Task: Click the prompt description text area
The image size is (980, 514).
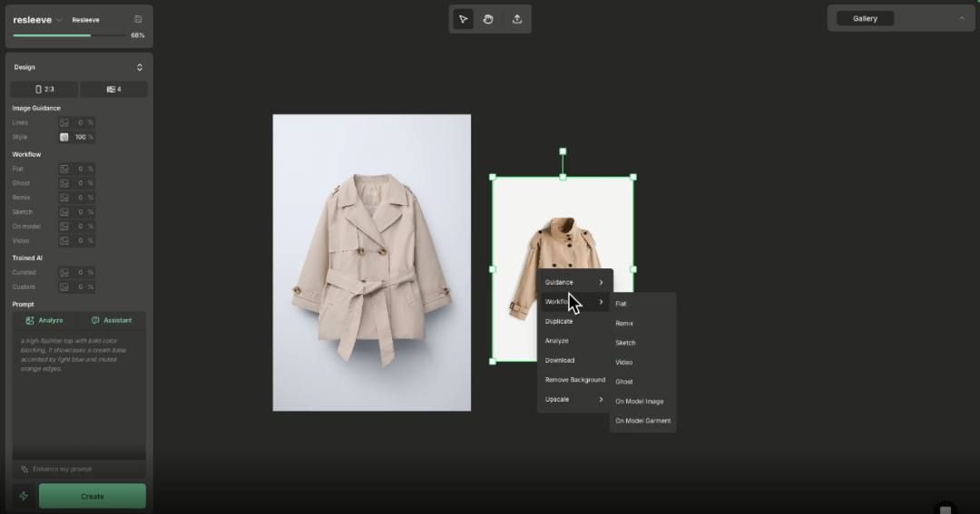Action: [79, 390]
